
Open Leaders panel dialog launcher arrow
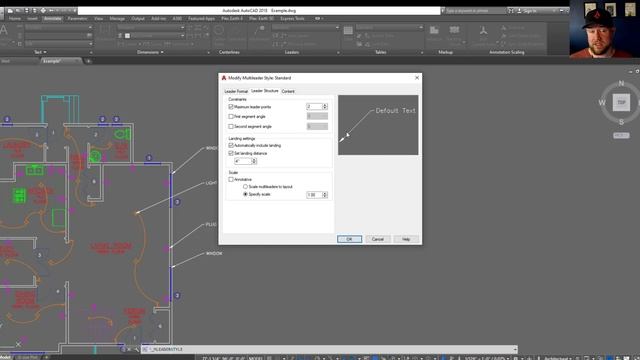[338, 53]
